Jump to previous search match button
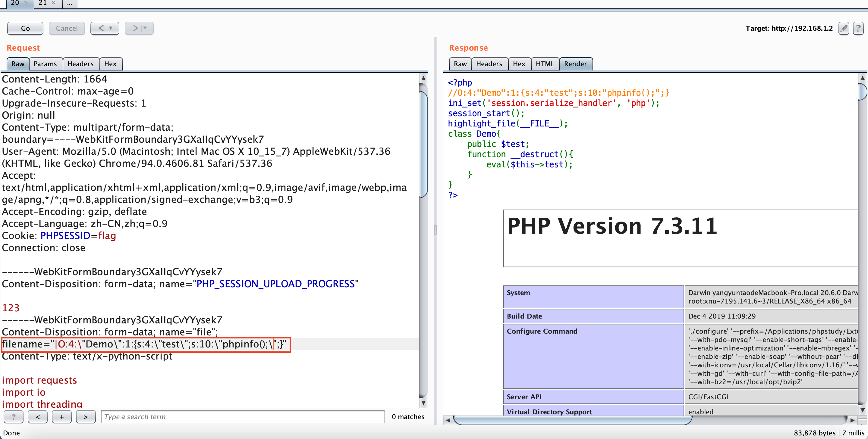Viewport: 868px width, 439px height. pos(38,417)
